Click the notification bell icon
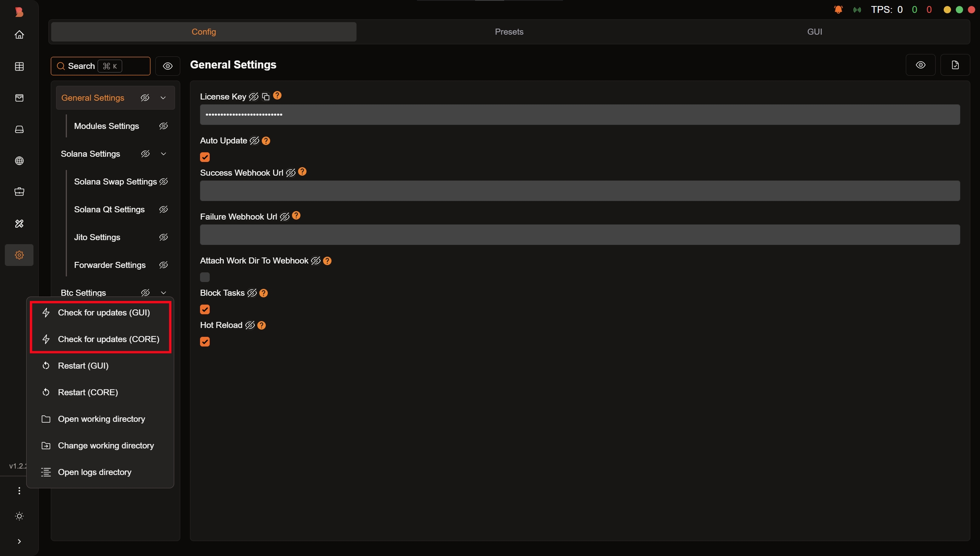980x556 pixels. [x=838, y=9]
